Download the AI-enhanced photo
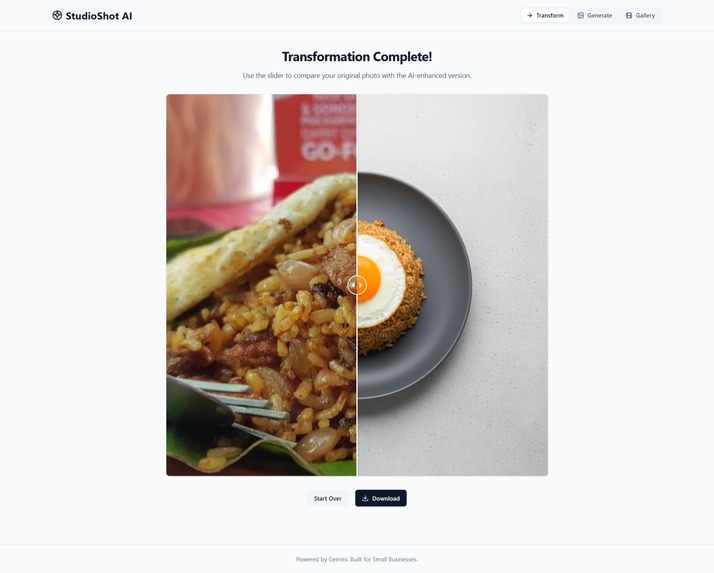 click(381, 498)
